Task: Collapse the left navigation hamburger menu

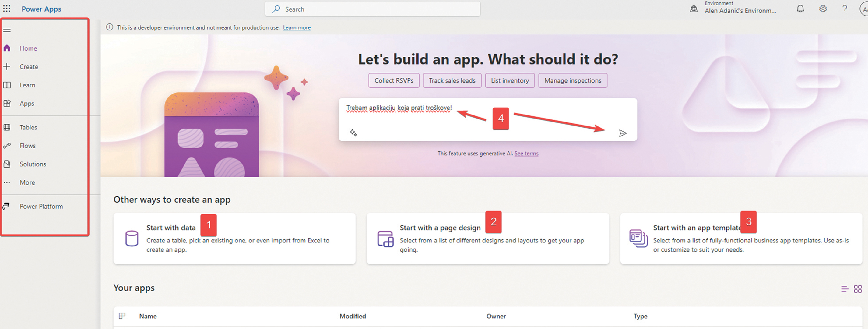Action: point(7,29)
